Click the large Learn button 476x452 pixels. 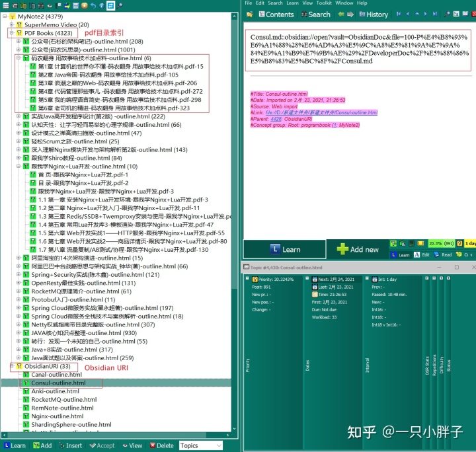point(285,249)
